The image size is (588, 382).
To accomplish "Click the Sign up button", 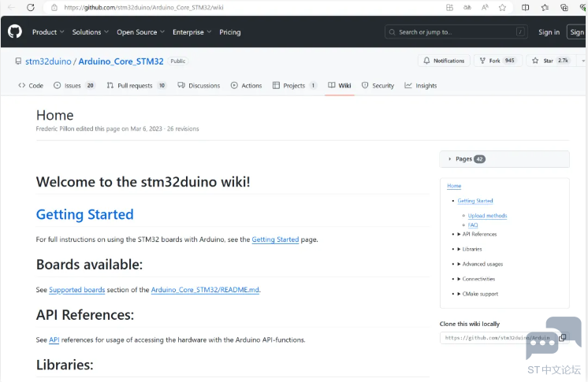I will point(577,32).
